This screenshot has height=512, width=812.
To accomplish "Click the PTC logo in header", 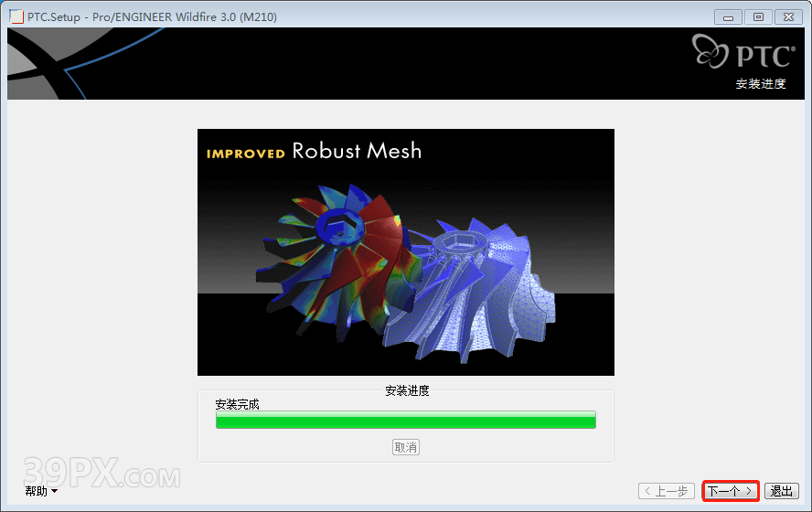I will [743, 52].
